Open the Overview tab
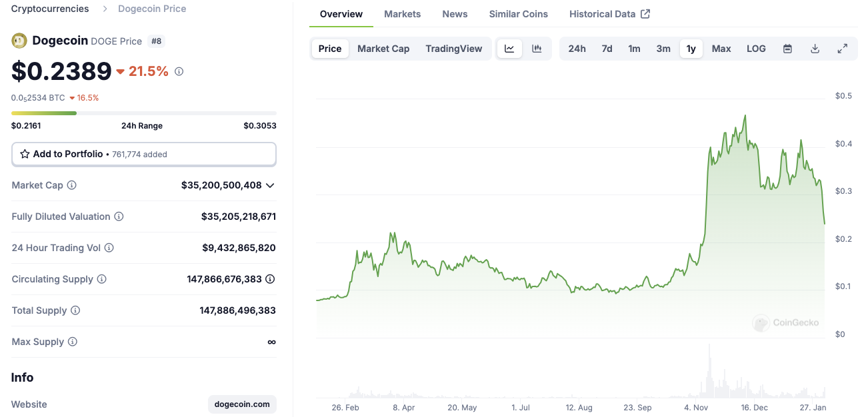The height and width of the screenshot is (417, 868). (x=341, y=14)
